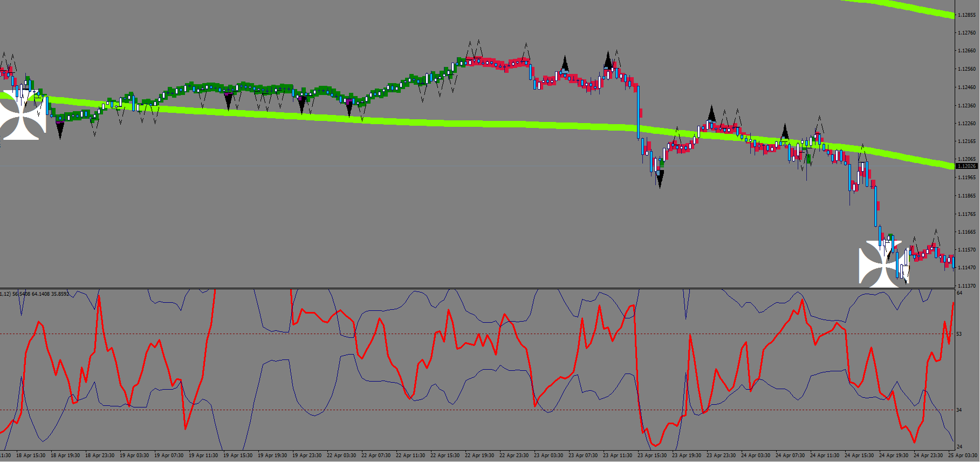This screenshot has width=980, height=462.
Task: Click black up arrow just before the steep blue drop
Action: tap(608, 59)
